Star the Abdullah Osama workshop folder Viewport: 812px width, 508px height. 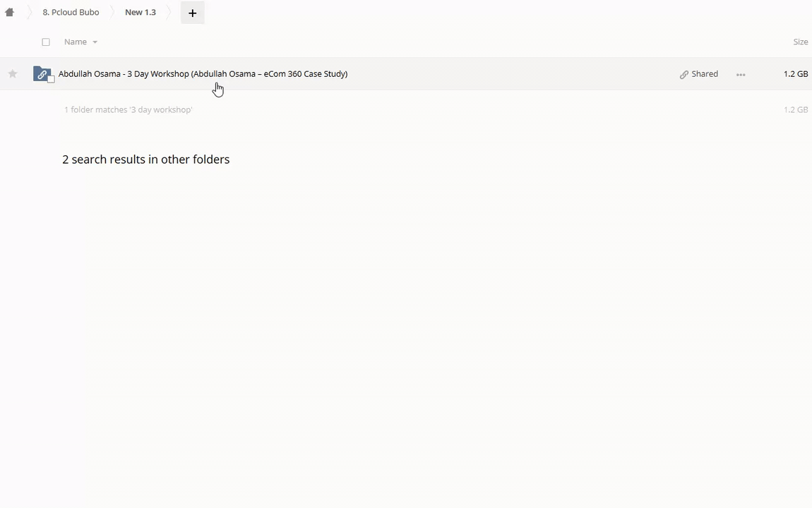pyautogui.click(x=13, y=74)
